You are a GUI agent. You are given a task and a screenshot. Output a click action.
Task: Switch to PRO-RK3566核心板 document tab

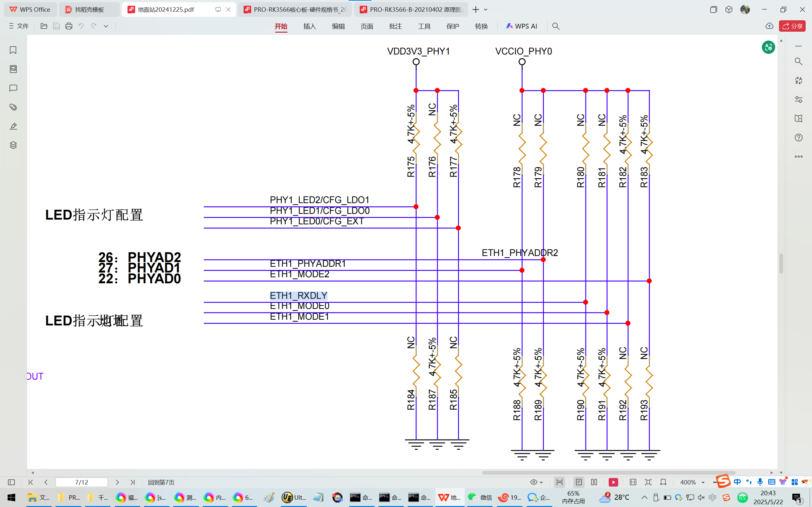[295, 10]
